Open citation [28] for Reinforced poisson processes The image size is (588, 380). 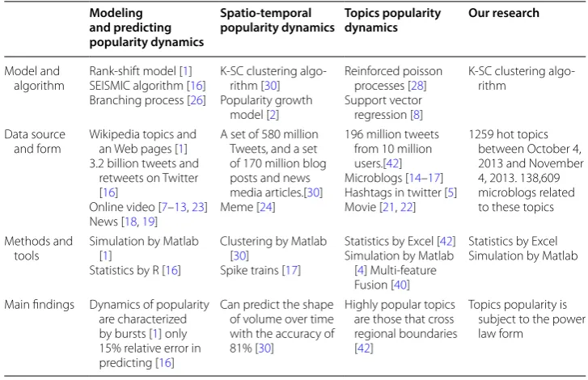(417, 86)
